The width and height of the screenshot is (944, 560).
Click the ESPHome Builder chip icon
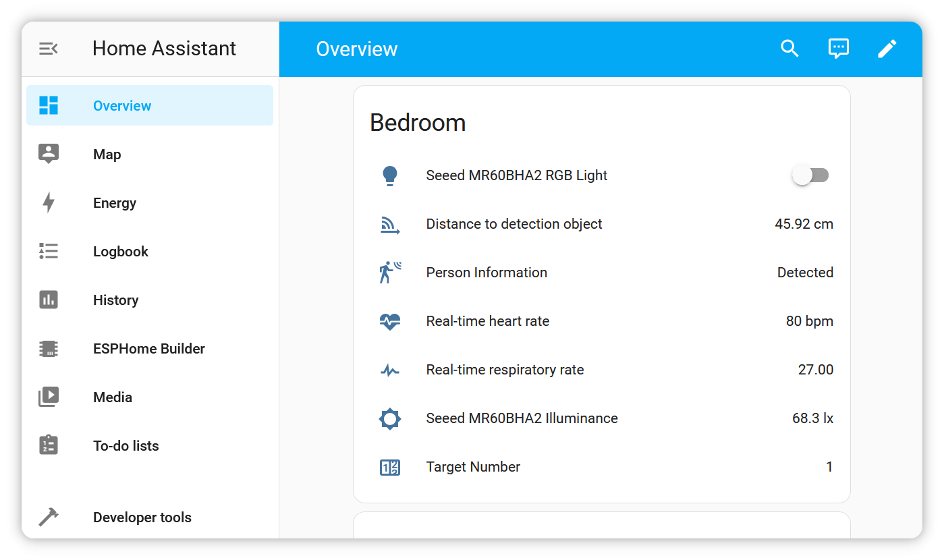point(49,348)
